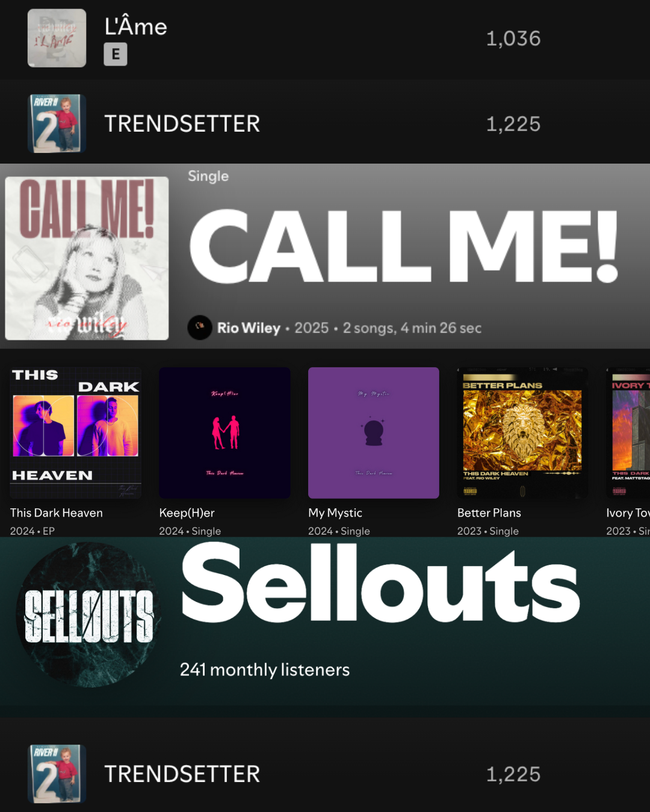
Task: Click the large CALL ME! title
Action: click(x=404, y=247)
